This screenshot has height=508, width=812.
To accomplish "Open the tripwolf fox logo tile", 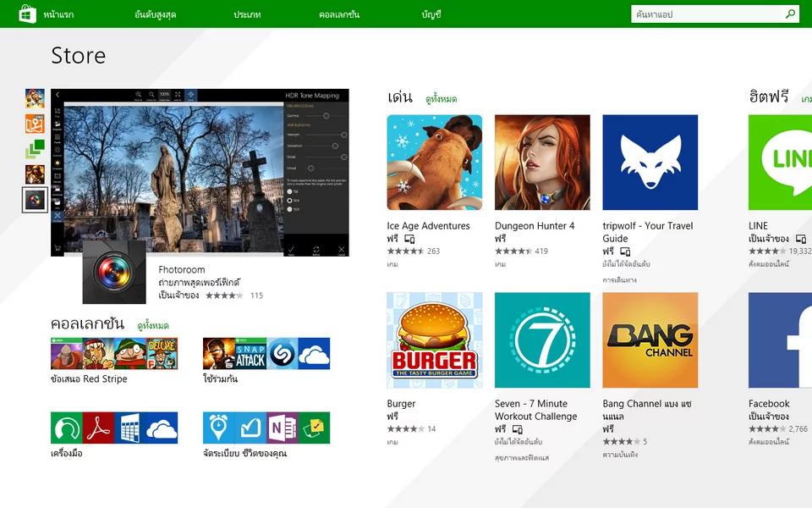I will [650, 163].
